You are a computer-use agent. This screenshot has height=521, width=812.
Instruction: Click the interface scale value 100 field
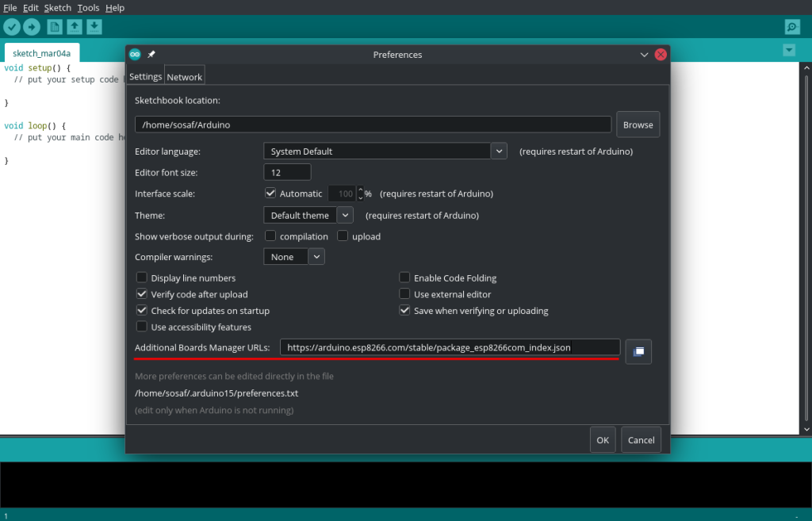click(343, 193)
